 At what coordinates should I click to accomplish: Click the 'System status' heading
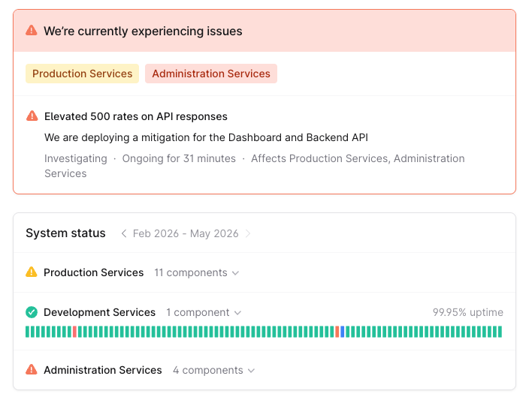click(x=65, y=233)
